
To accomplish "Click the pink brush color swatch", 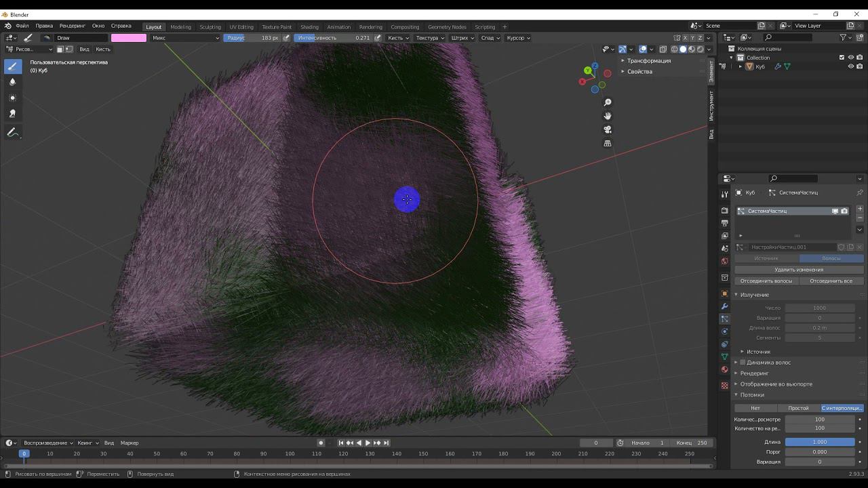I will click(129, 38).
